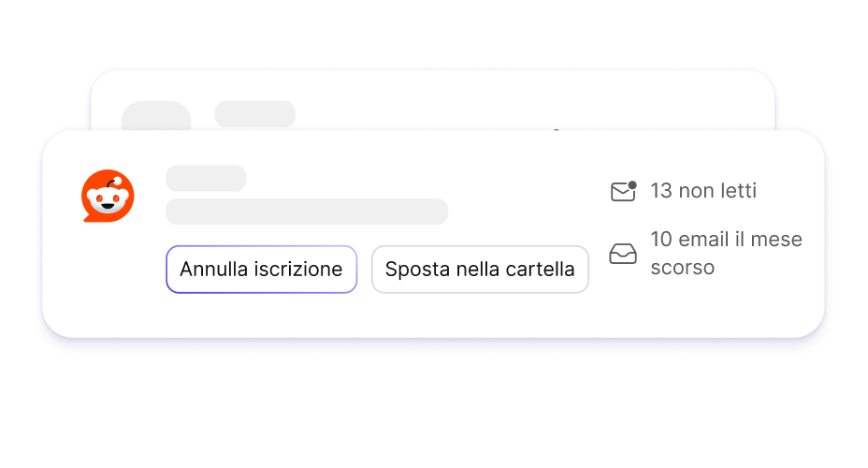Select the long gray subject line placeholder

pyautogui.click(x=307, y=212)
